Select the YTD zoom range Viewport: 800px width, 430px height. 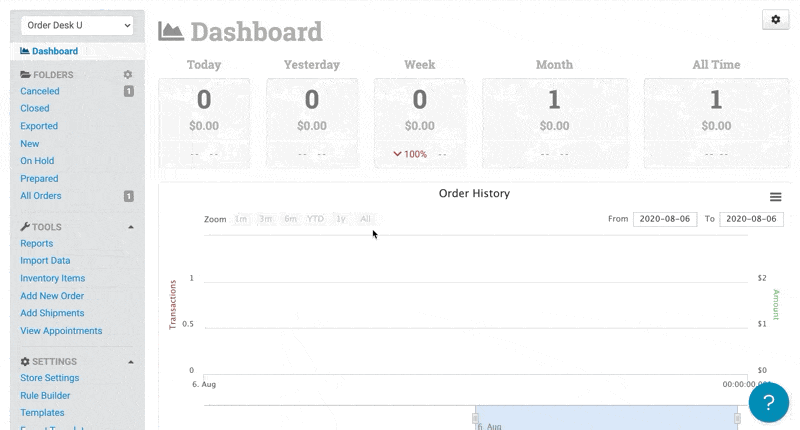[x=315, y=219]
